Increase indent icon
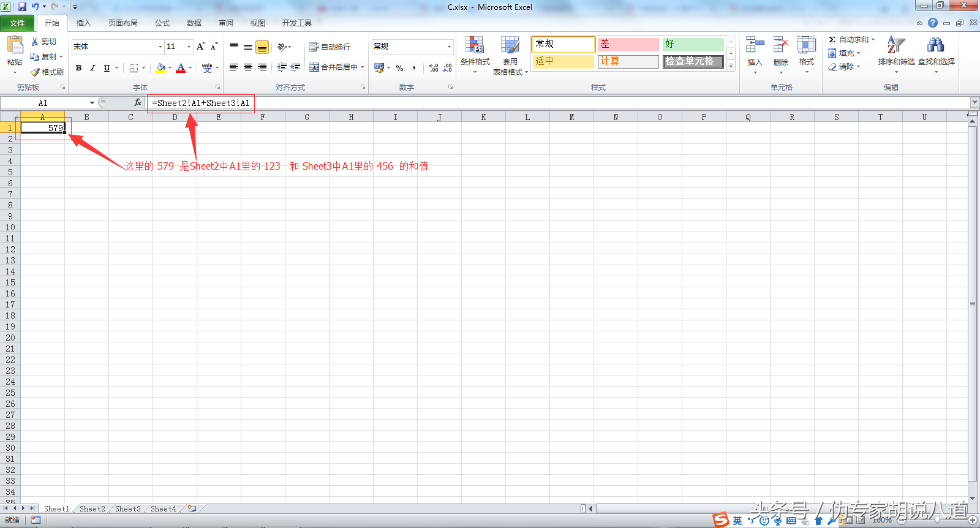Viewport: 980px width, 528px height. 296,67
